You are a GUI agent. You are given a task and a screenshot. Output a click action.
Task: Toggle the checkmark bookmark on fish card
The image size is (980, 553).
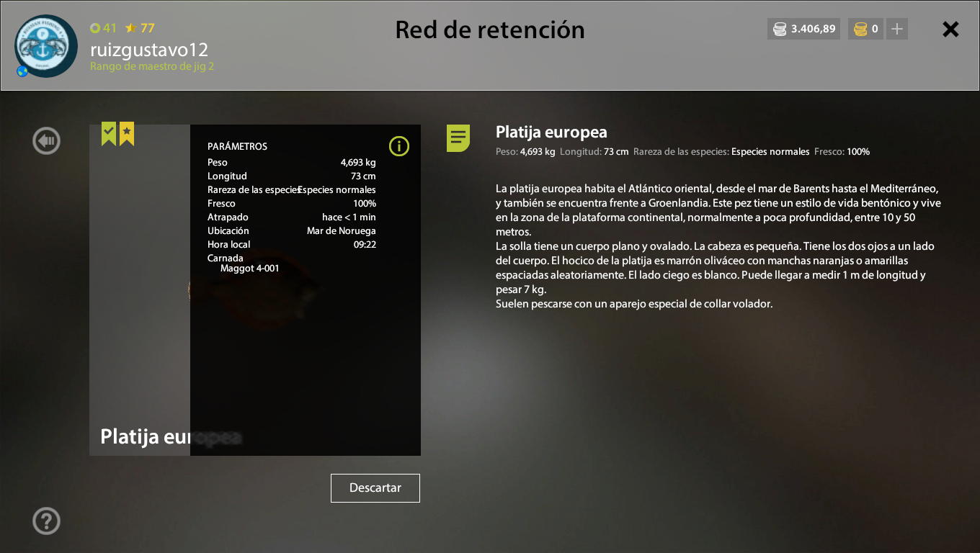coord(109,134)
